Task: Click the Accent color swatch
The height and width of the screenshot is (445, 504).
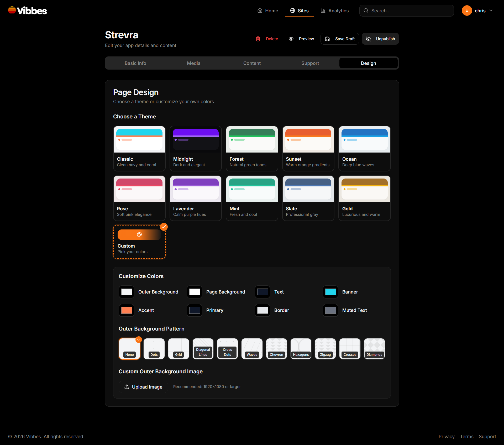Action: tap(126, 310)
